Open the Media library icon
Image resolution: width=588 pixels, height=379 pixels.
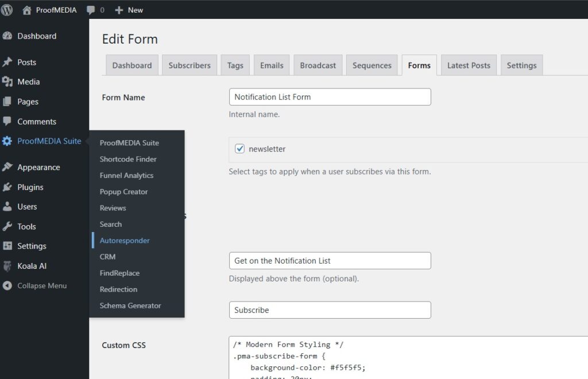tap(7, 82)
